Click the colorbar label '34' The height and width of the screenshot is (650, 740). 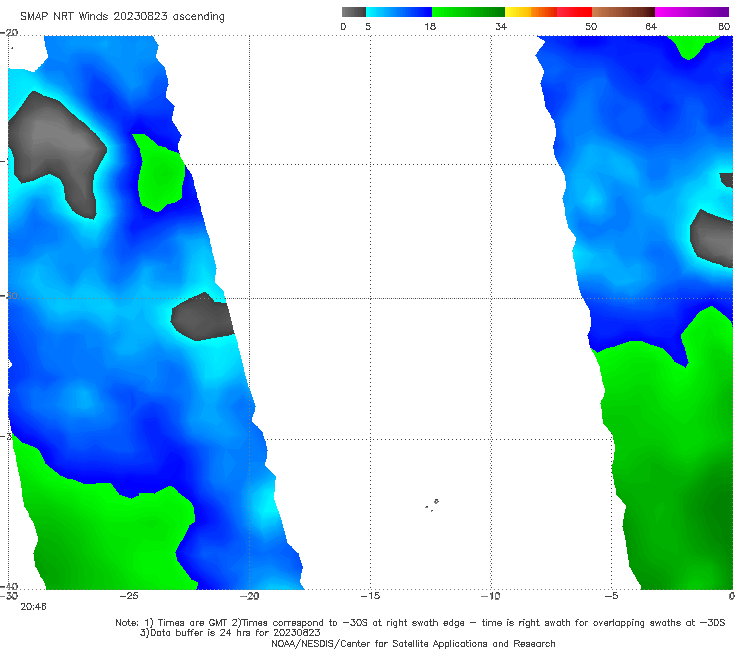point(501,26)
